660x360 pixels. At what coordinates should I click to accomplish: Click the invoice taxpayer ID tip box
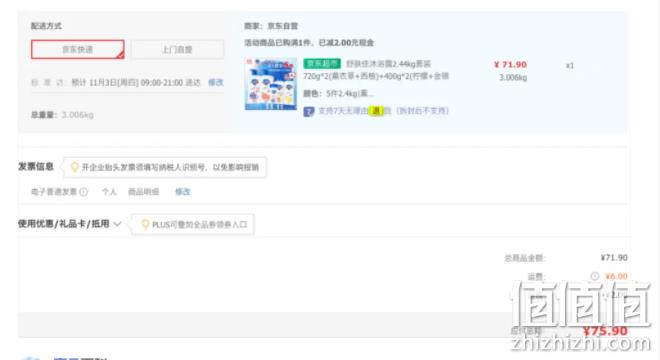click(x=165, y=167)
